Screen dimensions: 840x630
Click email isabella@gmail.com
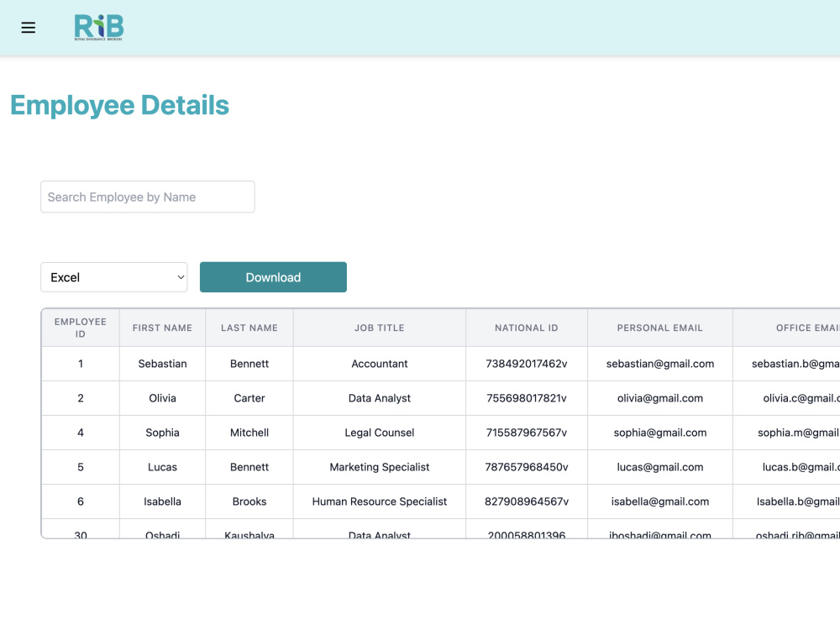click(660, 501)
